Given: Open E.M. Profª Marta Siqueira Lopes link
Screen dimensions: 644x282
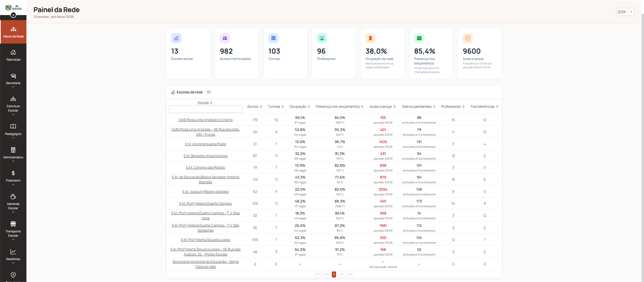Looking at the screenshot, I should pyautogui.click(x=206, y=240).
